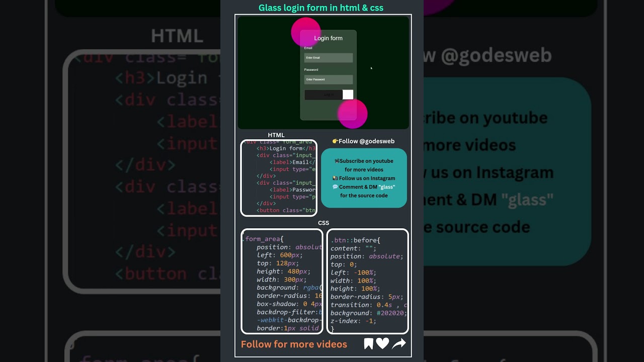Click the "top: 0;" CSS line
Image resolution: width=644 pixels, height=362 pixels.
pyautogui.click(x=344, y=264)
